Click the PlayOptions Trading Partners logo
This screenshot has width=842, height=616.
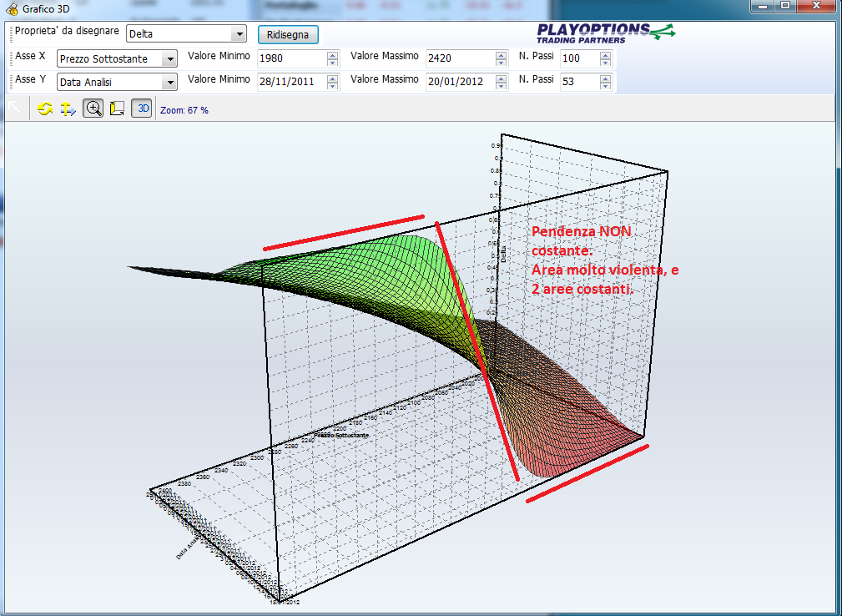point(605,33)
